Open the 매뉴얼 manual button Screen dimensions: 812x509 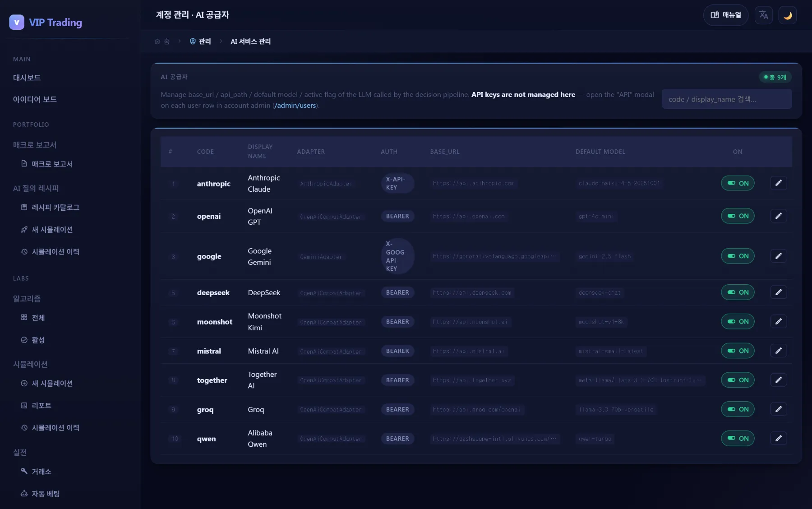click(726, 15)
